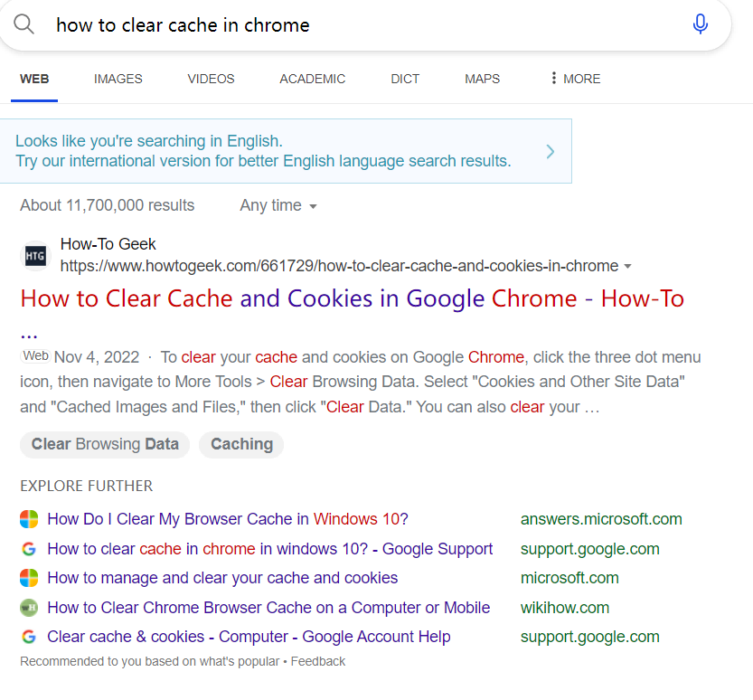Switch to the IMAGES tab
Viewport: 753px width, 700px height.
[118, 79]
